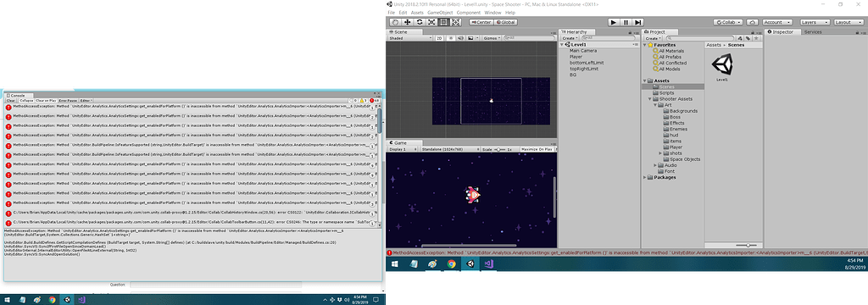Image resolution: width=868 pixels, height=305 pixels.
Task: Switch to the Services tab
Action: [x=813, y=32]
